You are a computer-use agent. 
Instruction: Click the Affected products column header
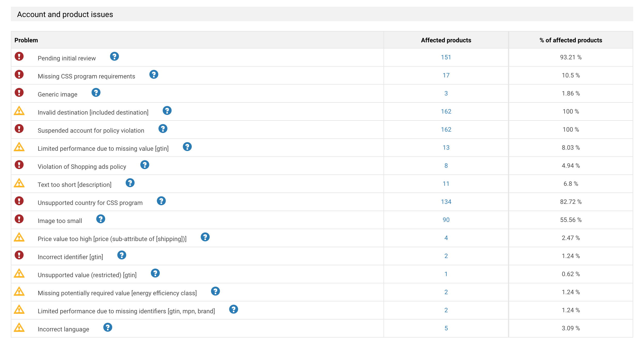[x=446, y=40]
